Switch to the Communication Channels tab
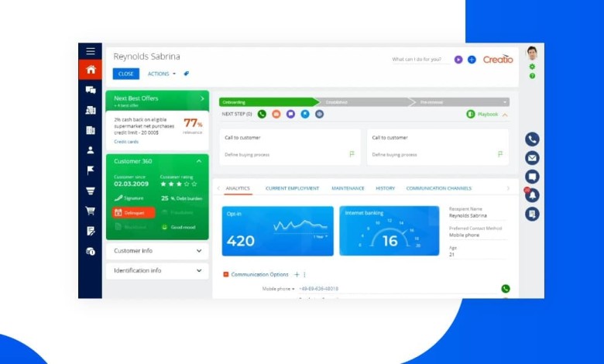Screen dimensions: 604x364 pos(439,188)
